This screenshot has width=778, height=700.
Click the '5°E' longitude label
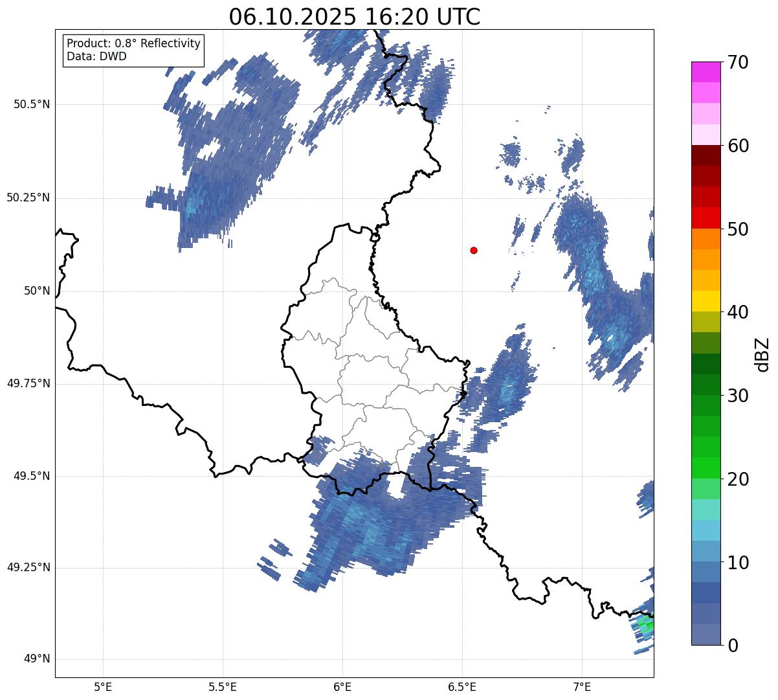click(103, 686)
